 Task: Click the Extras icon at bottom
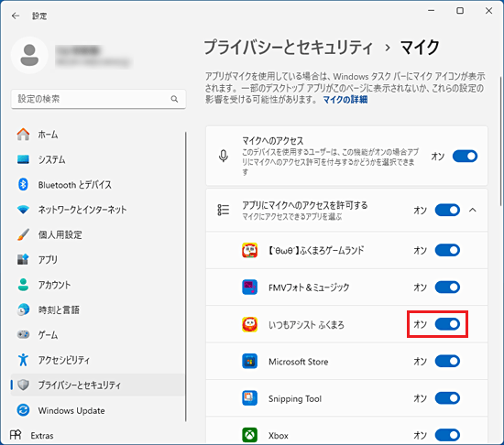click(x=16, y=435)
